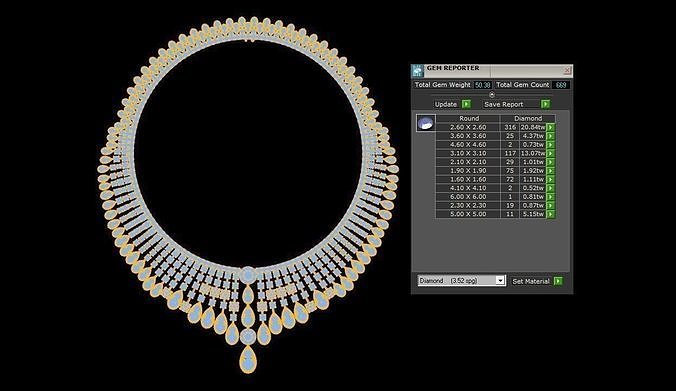The width and height of the screenshot is (676, 391).
Task: Select the 1.90 X 1.90 size cell
Action: (468, 171)
